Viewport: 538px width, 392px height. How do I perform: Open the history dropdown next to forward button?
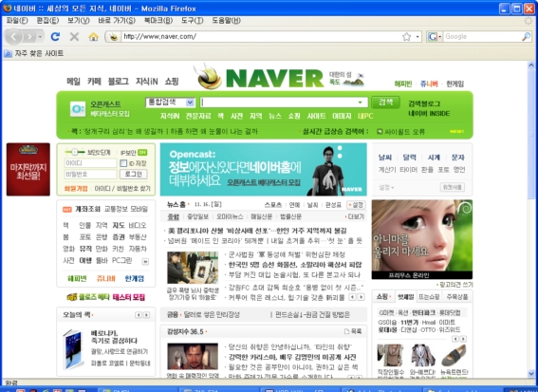coord(40,36)
